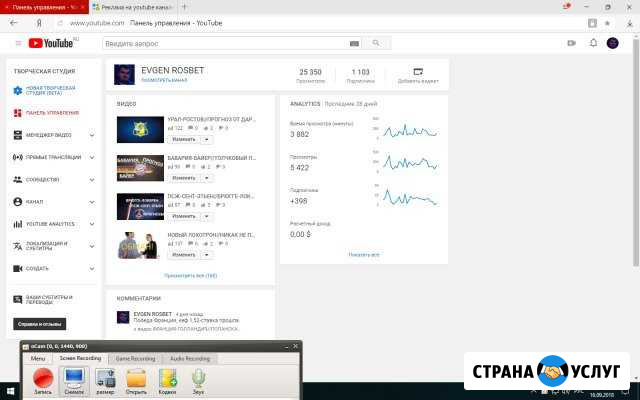Bookmark the page with the star icon

click(x=607, y=23)
